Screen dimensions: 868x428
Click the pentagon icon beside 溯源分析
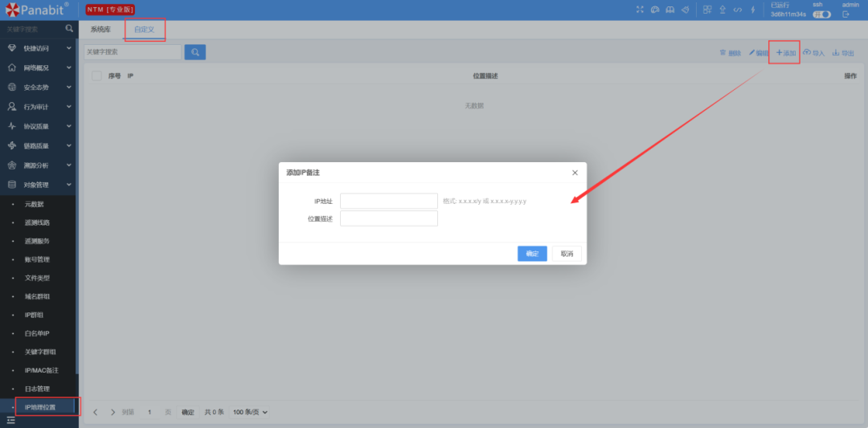coord(12,165)
